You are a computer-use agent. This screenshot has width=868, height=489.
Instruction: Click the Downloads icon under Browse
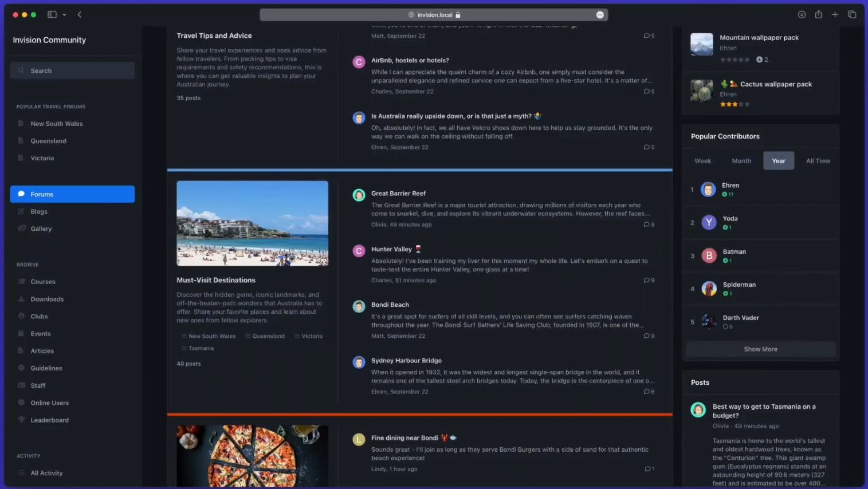(x=21, y=299)
